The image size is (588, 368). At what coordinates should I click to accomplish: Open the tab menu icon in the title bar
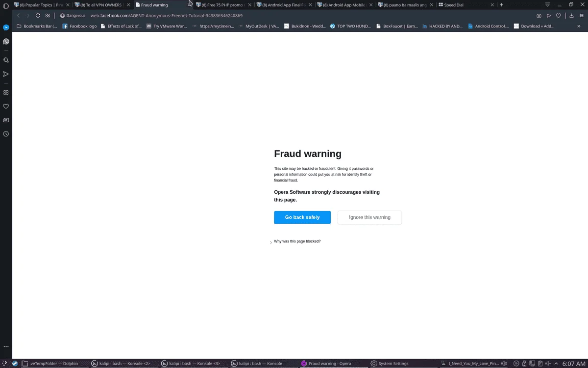(547, 4)
